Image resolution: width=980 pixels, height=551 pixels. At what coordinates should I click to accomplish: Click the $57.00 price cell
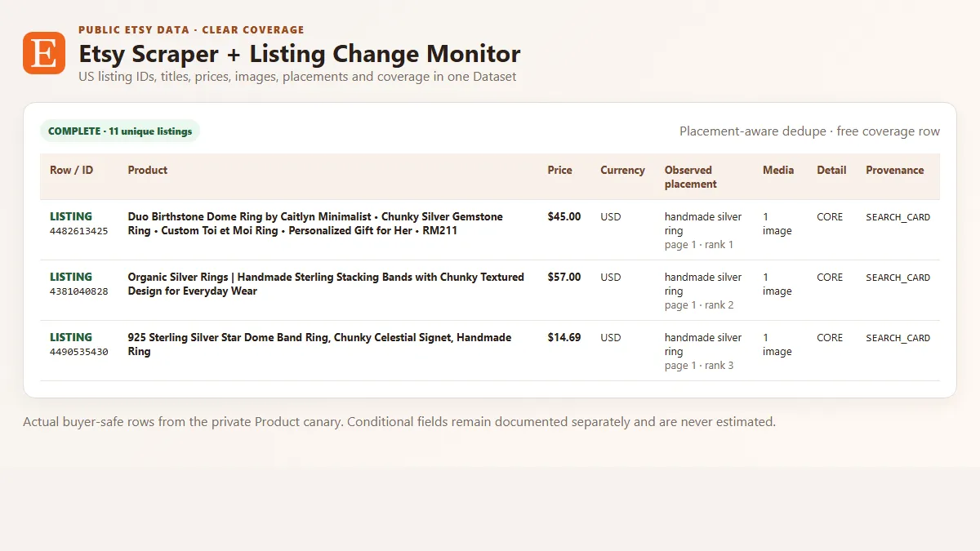[564, 278]
